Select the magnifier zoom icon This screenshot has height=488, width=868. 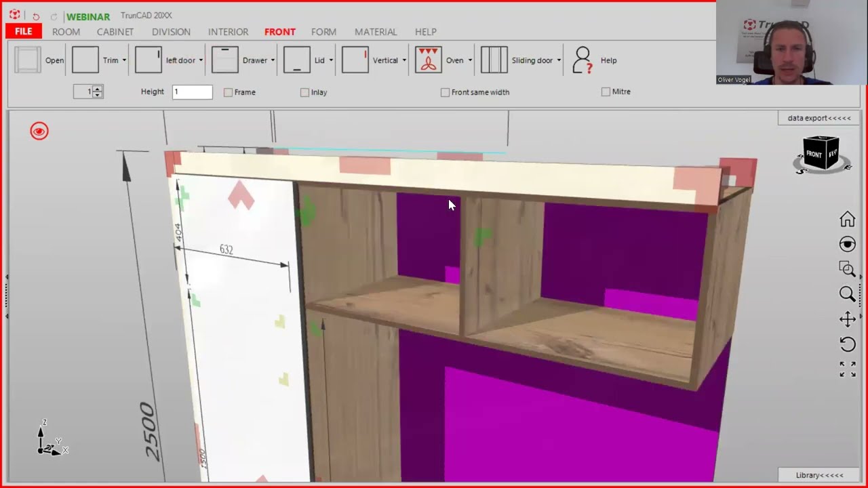847,293
